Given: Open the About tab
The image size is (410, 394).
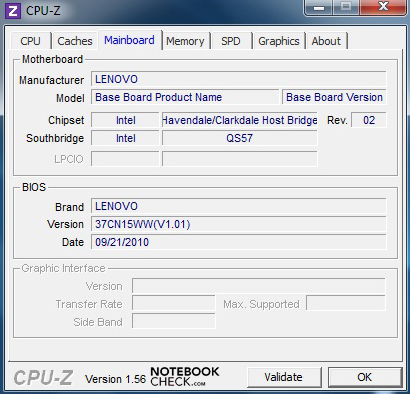Looking at the screenshot, I should point(326,41).
